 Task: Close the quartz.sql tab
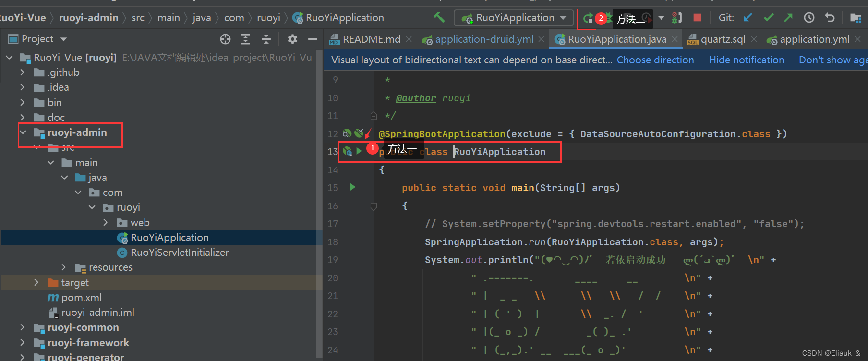point(754,39)
